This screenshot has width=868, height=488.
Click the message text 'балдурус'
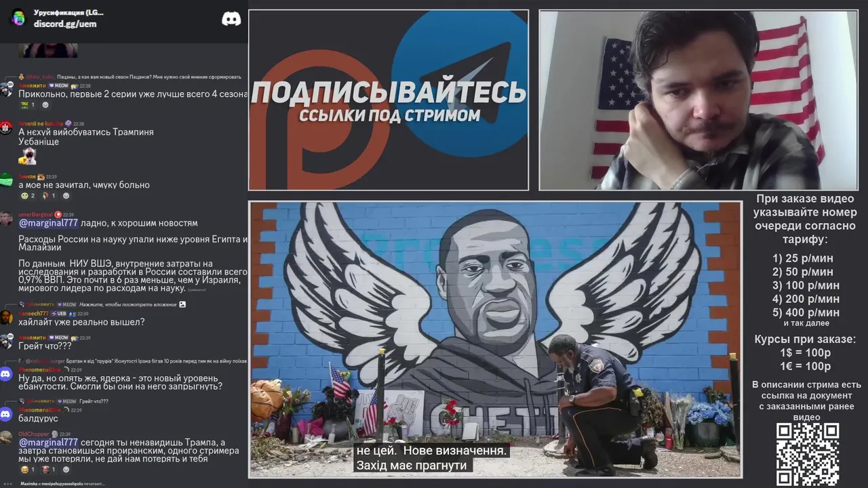[38, 418]
